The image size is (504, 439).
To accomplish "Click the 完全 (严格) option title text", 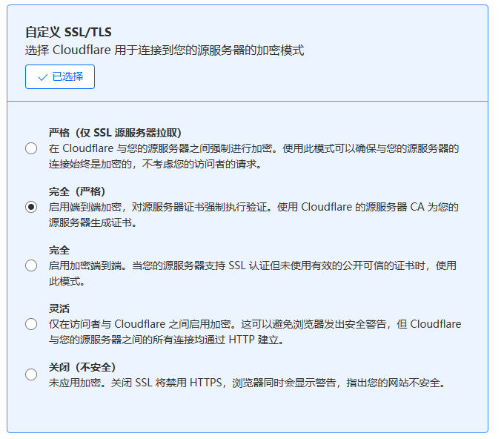I will coord(77,191).
